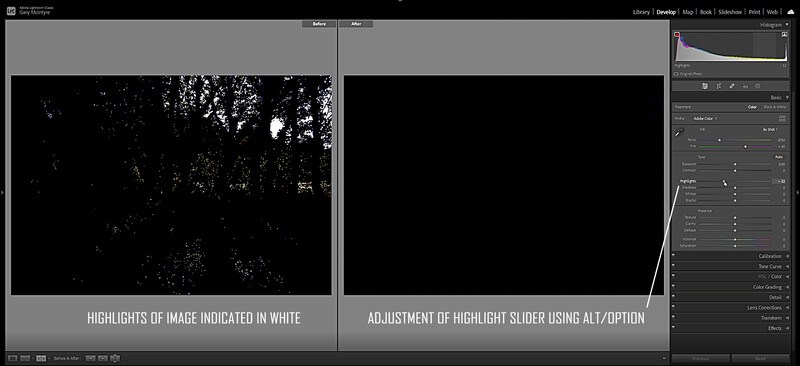This screenshot has height=366, width=800.
Task: Open the Slideshow module
Action: (x=730, y=12)
